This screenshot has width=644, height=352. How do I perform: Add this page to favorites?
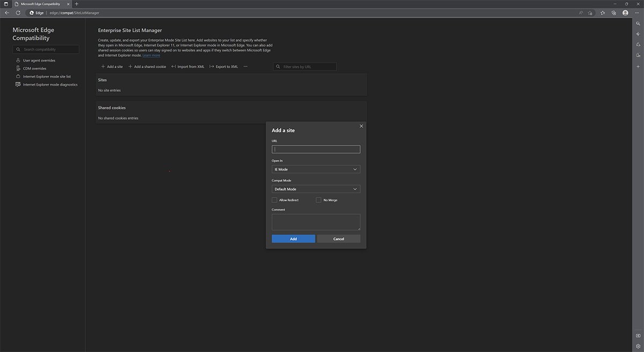click(602, 12)
